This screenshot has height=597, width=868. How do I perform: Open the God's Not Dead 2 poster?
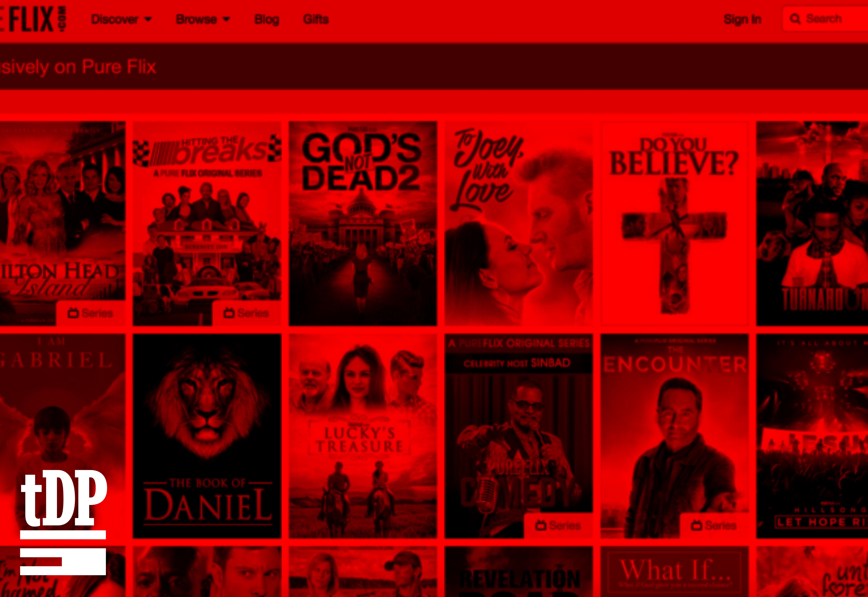pos(363,223)
